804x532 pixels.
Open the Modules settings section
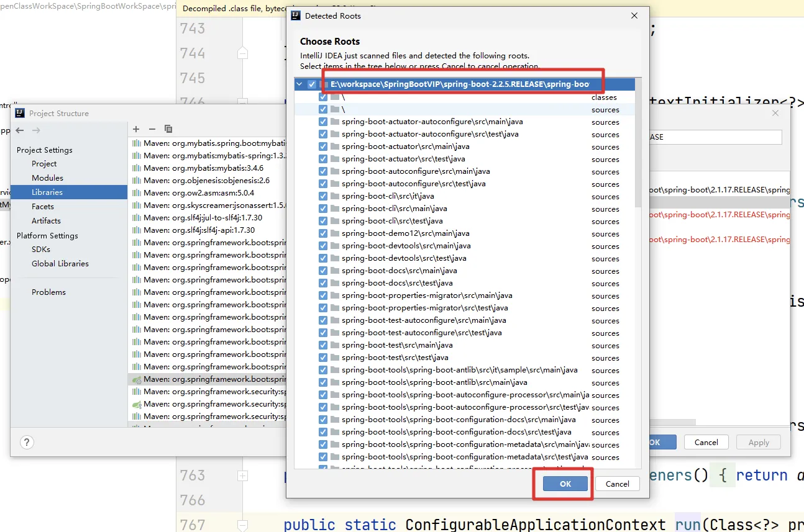(x=47, y=178)
